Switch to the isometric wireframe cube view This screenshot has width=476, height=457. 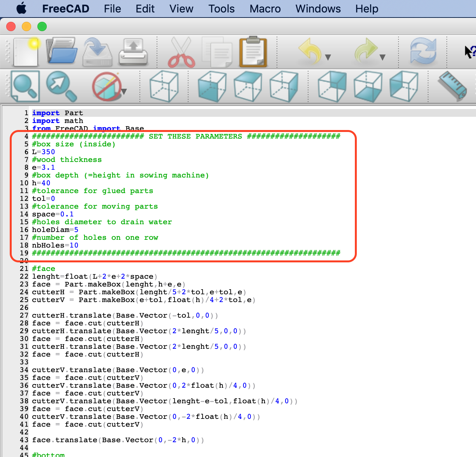coord(164,86)
